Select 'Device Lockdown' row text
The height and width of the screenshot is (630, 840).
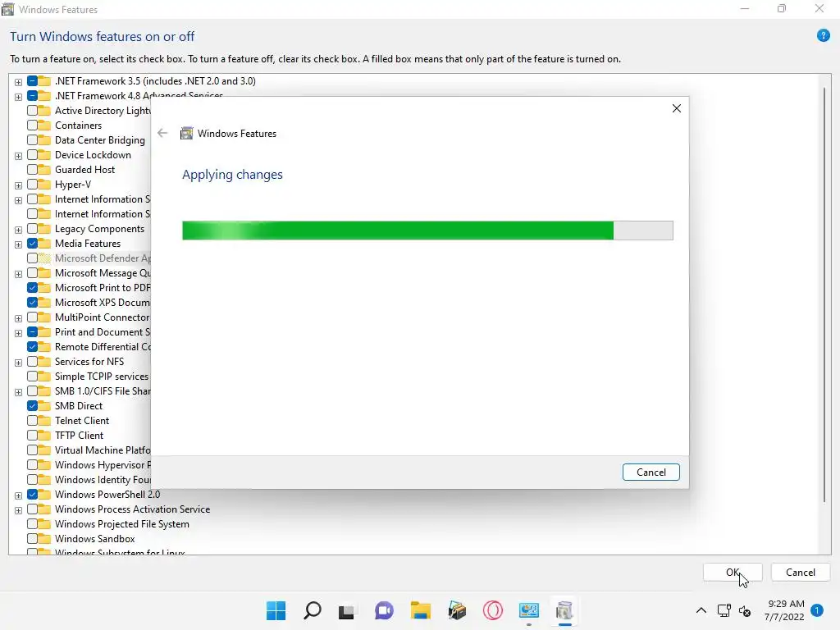coord(93,155)
